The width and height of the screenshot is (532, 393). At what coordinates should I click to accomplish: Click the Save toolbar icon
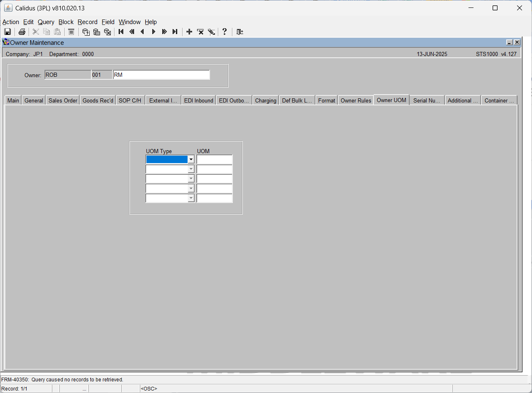[7, 32]
